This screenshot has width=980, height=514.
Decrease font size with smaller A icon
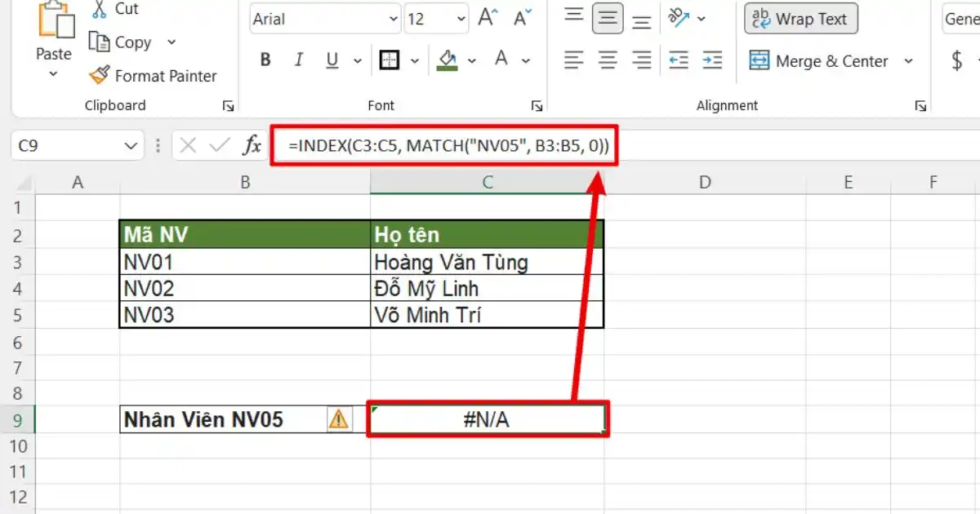(522, 18)
